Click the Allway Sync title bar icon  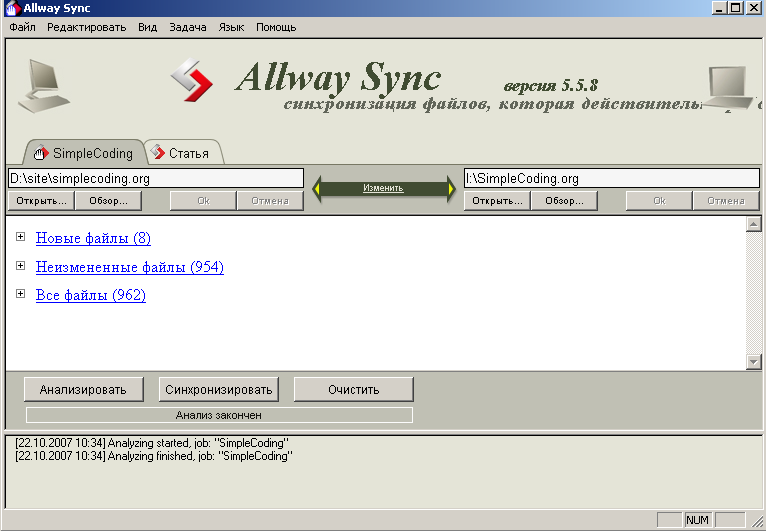(x=13, y=8)
